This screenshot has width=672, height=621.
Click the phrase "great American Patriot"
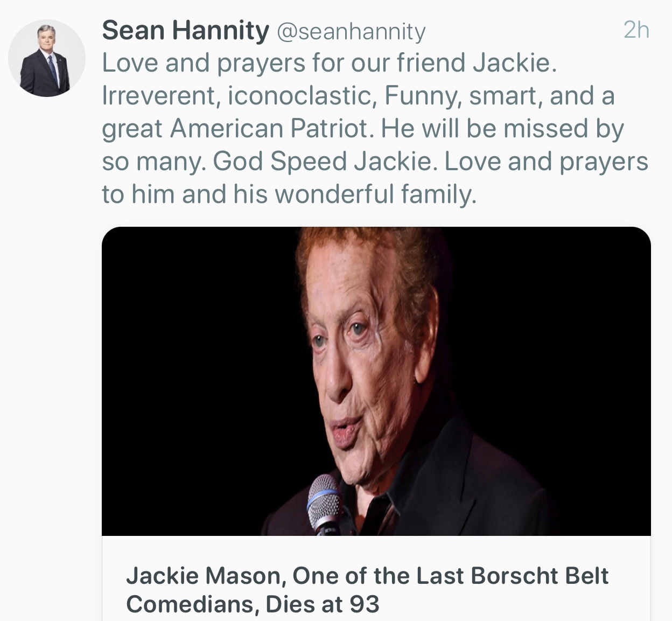239,129
